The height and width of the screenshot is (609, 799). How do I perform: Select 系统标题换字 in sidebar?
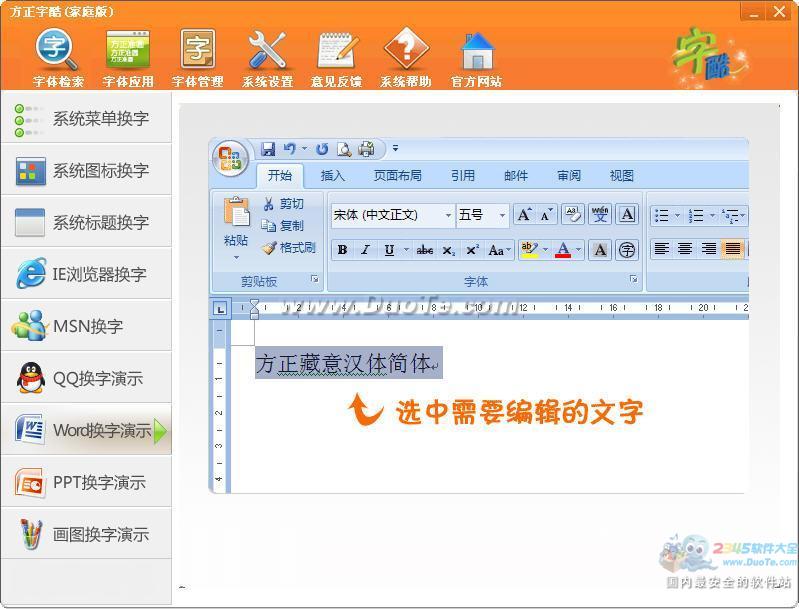[86, 222]
